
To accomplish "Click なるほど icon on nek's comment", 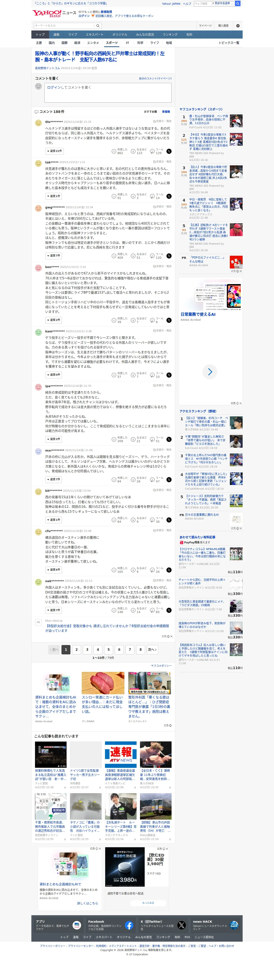I will point(133,610).
